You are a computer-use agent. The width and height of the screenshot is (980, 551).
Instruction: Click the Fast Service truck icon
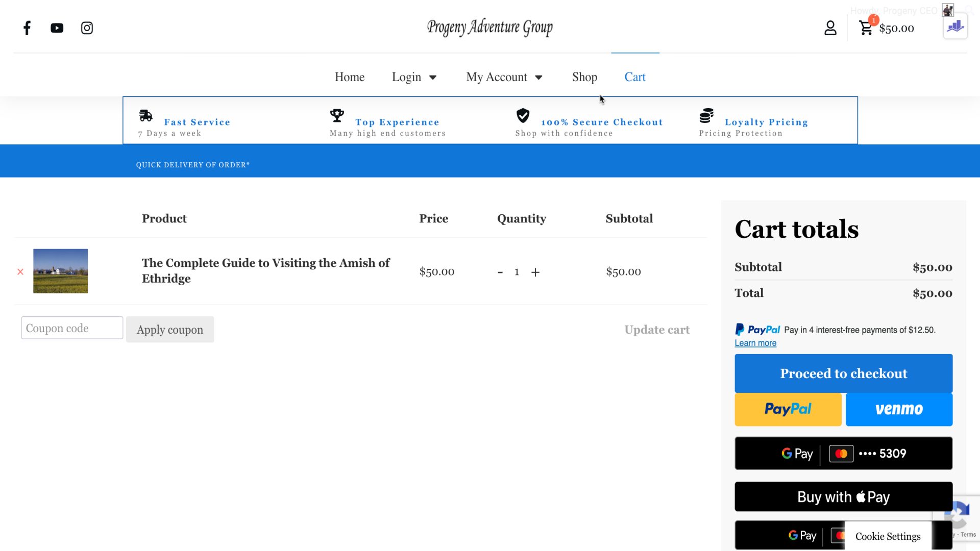coord(145,116)
